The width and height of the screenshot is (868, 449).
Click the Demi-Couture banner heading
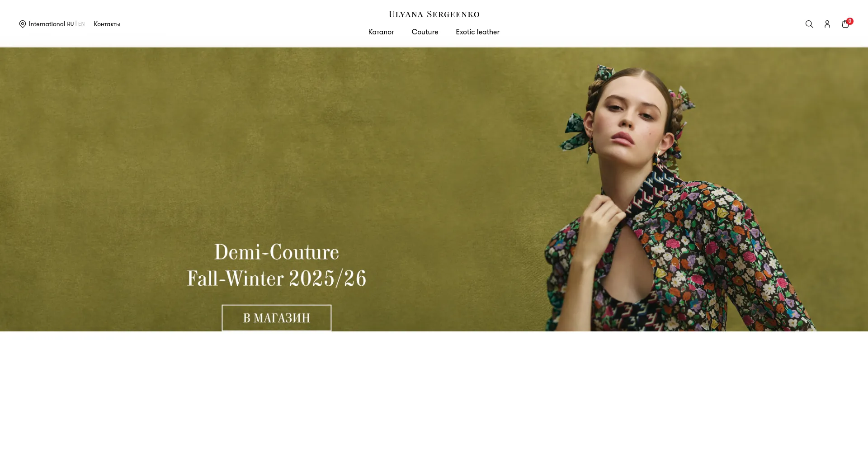coord(277,252)
